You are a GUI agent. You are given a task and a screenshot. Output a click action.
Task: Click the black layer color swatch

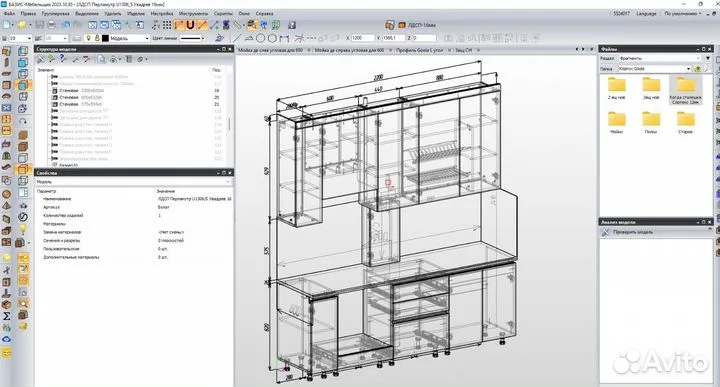pos(105,38)
